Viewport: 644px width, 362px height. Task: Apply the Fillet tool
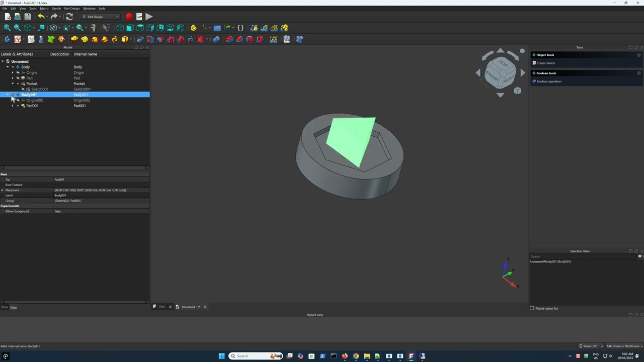229,39
